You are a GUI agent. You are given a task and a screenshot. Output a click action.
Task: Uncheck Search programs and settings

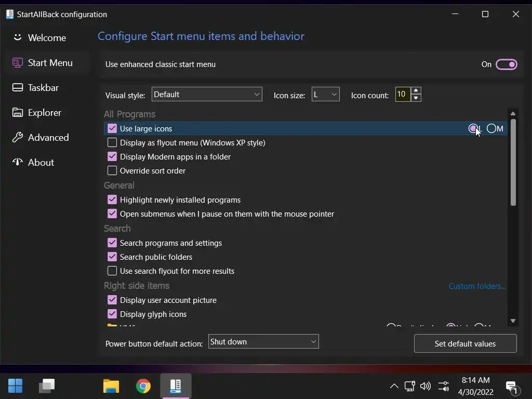(x=112, y=243)
